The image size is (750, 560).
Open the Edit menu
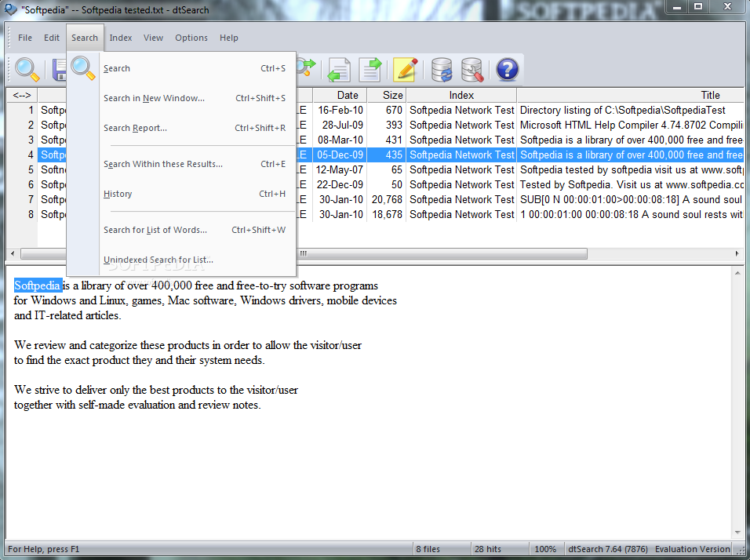pyautogui.click(x=52, y=38)
